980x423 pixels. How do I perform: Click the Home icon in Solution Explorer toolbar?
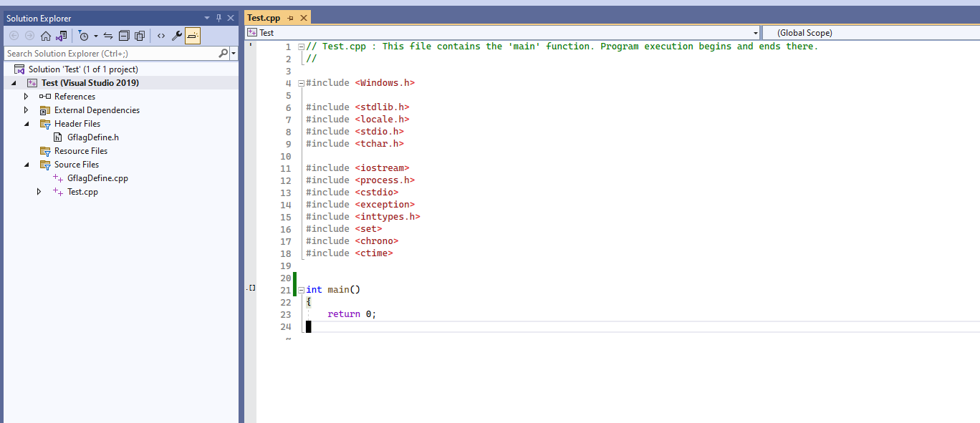(x=46, y=36)
